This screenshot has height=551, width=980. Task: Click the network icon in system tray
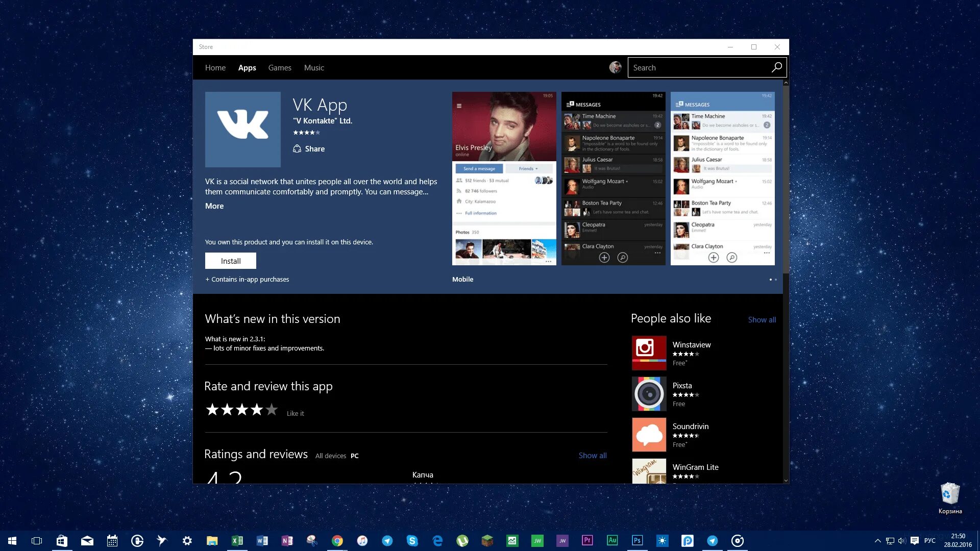pyautogui.click(x=890, y=541)
